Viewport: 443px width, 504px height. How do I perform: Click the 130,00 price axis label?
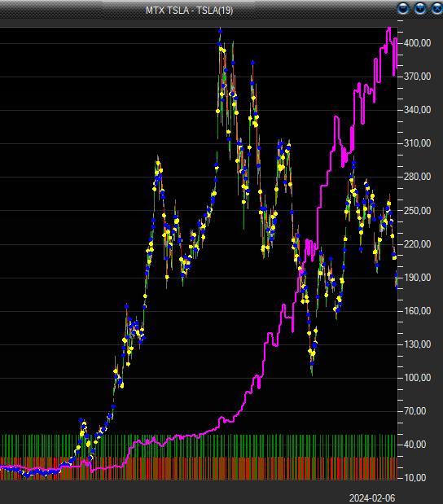point(417,344)
